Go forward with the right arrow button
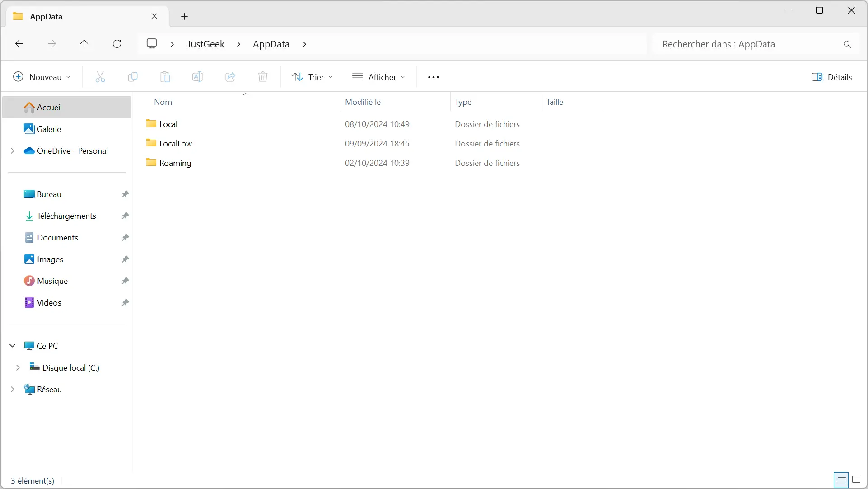The image size is (868, 489). [52, 44]
